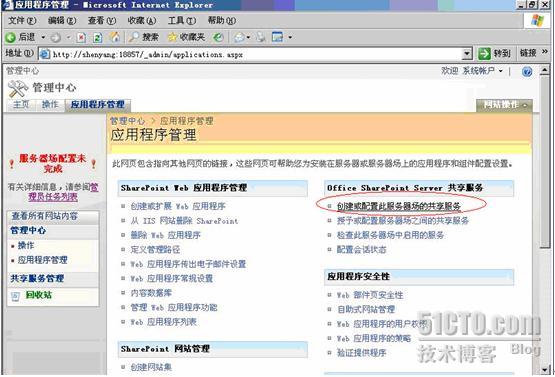The height and width of the screenshot is (377, 555).
Task: Open Web 部件页安全性 link
Action: pyautogui.click(x=369, y=295)
